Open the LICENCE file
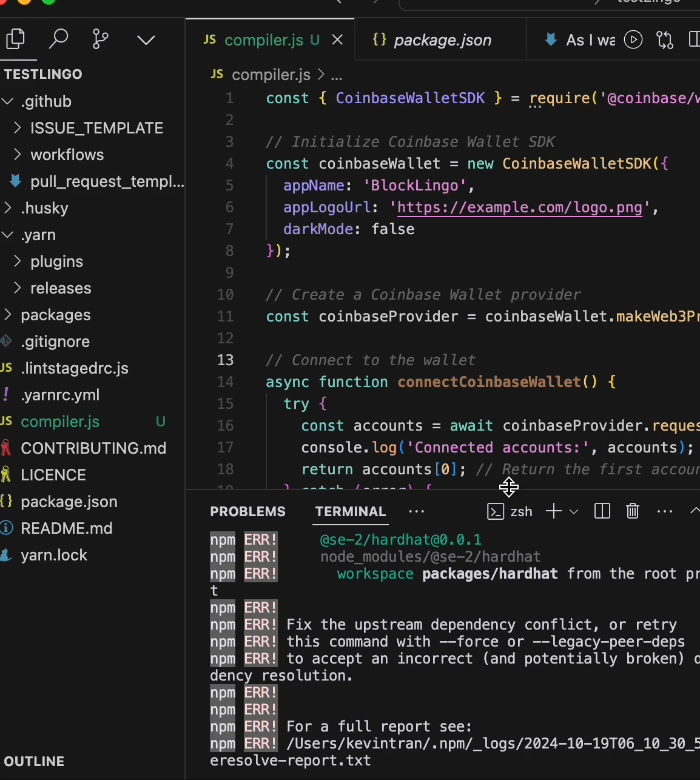 point(92,475)
